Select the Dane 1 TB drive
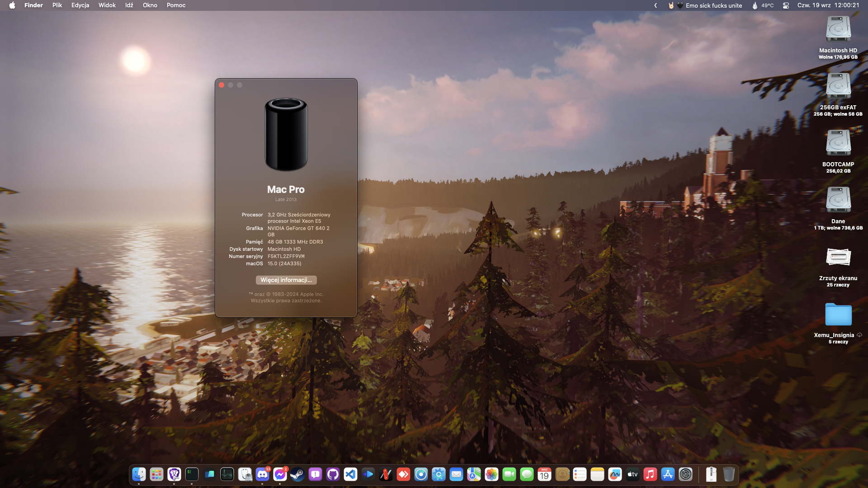The height and width of the screenshot is (488, 868). [x=838, y=200]
